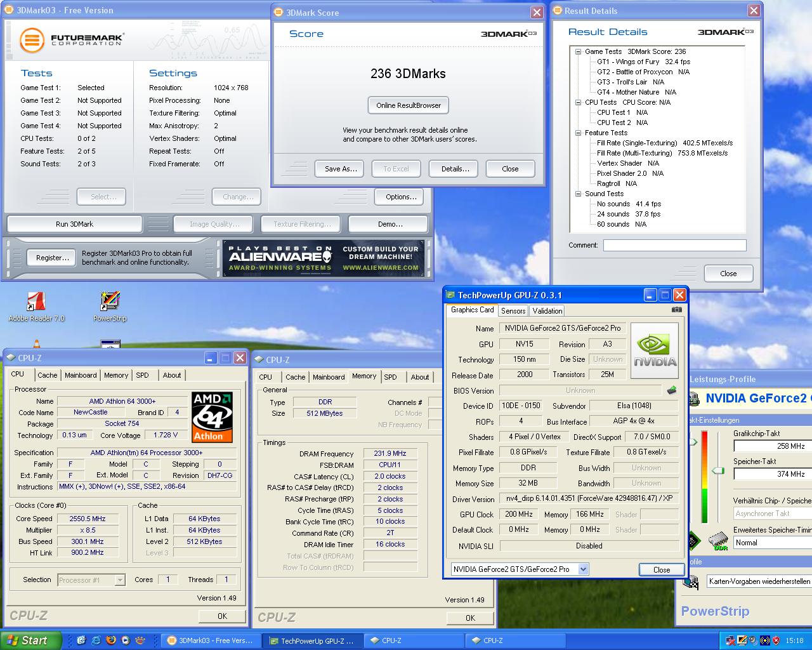Open the SPD tab in left CPU-Z window
The height and width of the screenshot is (650, 812).
pyautogui.click(x=143, y=375)
